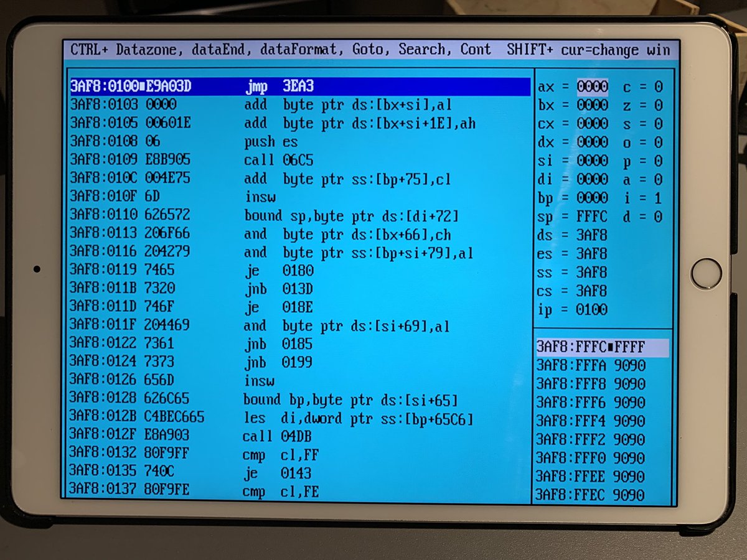Select stack entry at 3AF8:FFF0
The height and width of the screenshot is (560, 747).
591,459
